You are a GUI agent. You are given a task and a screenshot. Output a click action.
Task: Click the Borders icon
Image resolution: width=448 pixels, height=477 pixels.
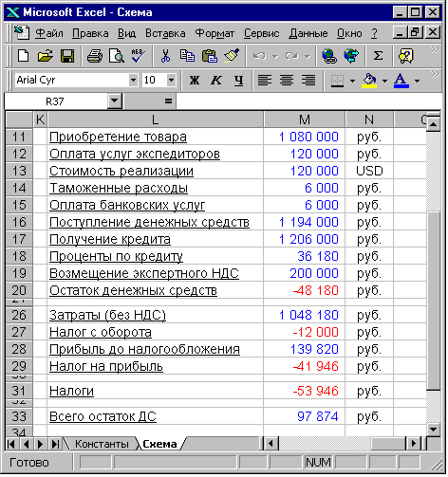pyautogui.click(x=337, y=81)
